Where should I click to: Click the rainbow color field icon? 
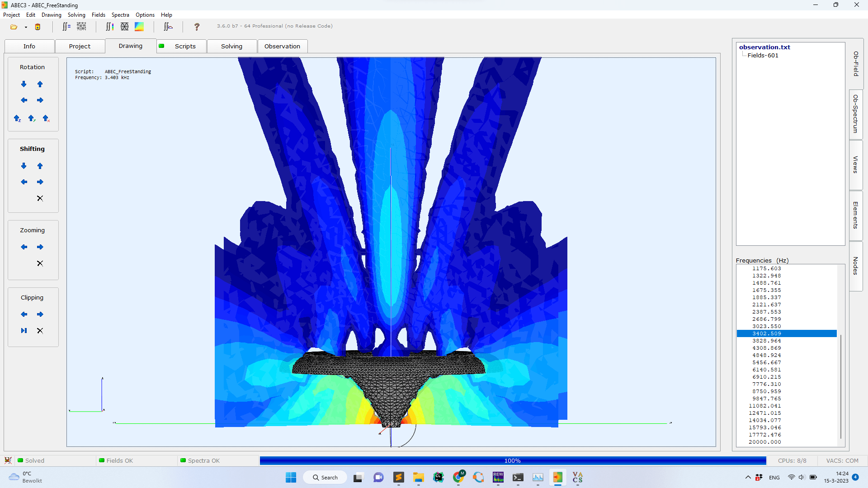[139, 27]
